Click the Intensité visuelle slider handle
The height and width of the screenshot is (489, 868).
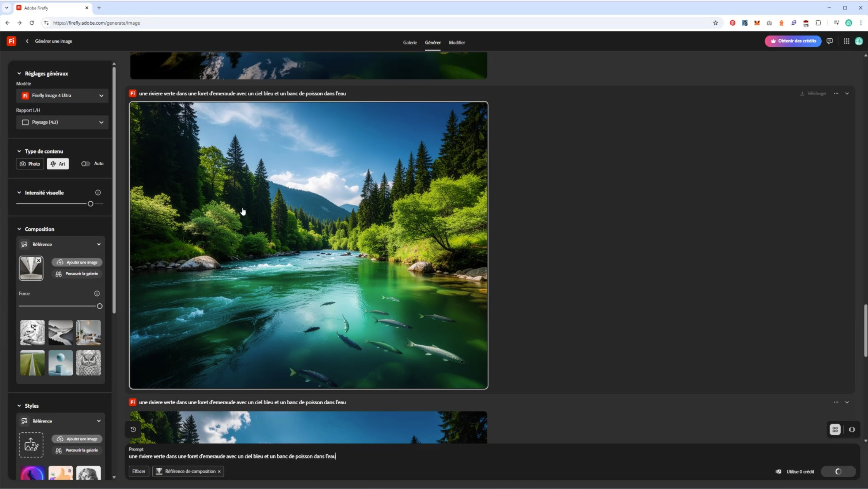[x=90, y=204]
